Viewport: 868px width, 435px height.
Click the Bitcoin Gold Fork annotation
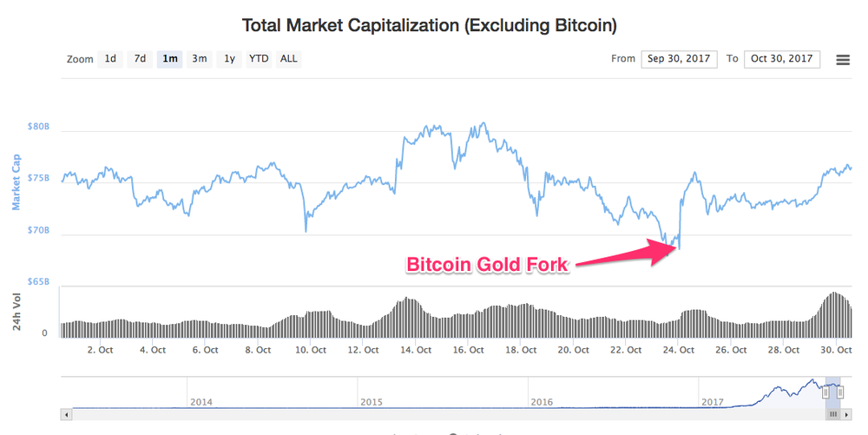pyautogui.click(x=488, y=265)
